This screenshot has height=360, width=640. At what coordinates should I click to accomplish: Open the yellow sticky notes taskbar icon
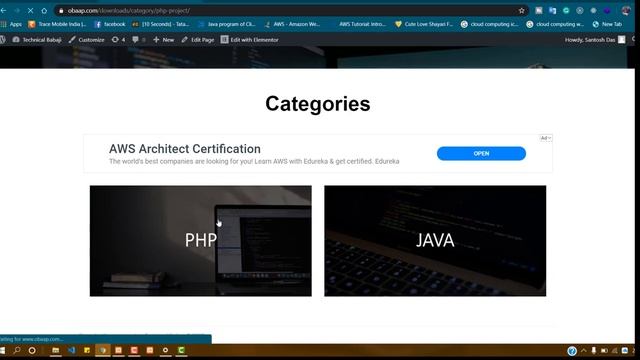(x=87, y=350)
